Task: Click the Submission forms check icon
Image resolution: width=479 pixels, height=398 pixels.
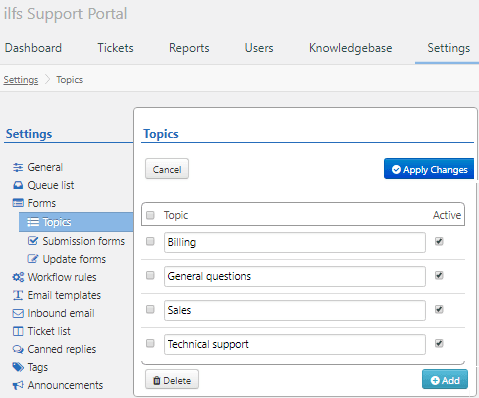Action: click(x=33, y=241)
